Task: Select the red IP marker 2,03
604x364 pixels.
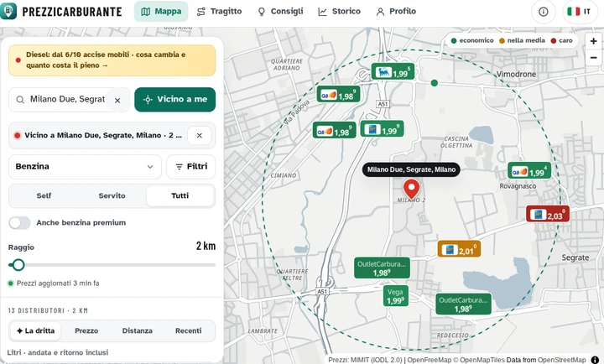Action: (548, 214)
